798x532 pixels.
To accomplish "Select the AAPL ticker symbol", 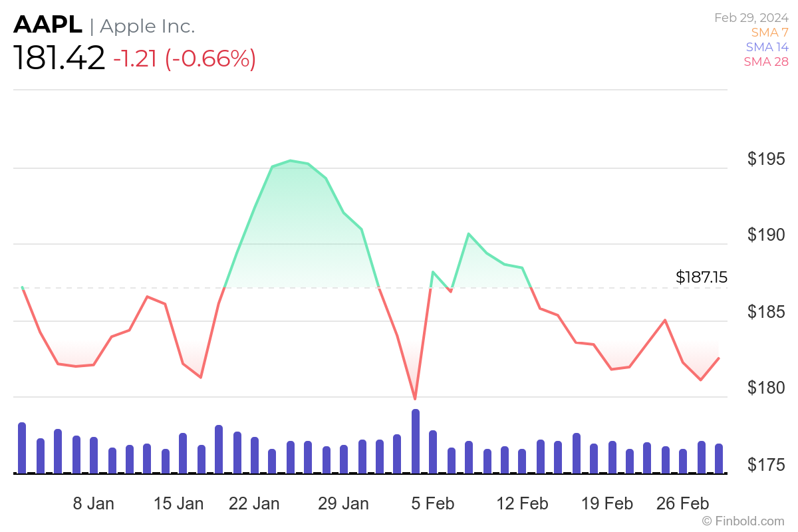I will pos(47,25).
